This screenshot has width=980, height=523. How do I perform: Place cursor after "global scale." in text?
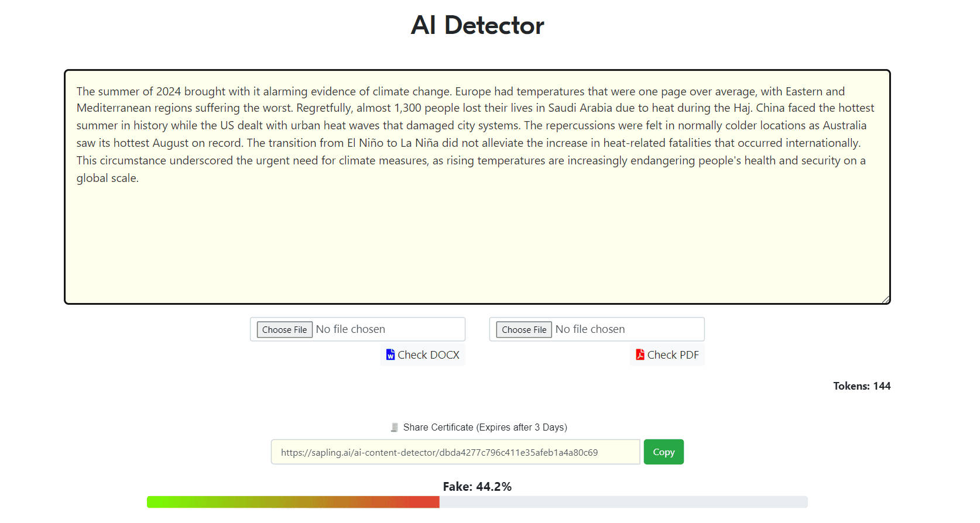coord(139,178)
